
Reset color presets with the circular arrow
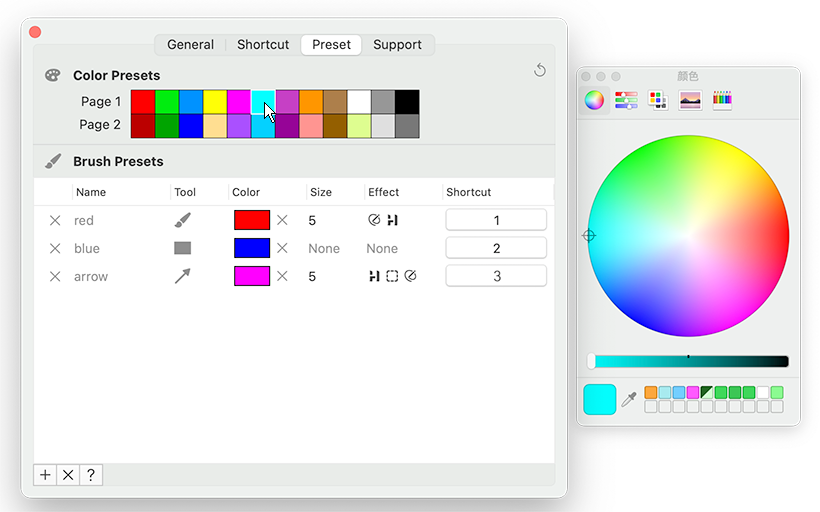coord(540,70)
